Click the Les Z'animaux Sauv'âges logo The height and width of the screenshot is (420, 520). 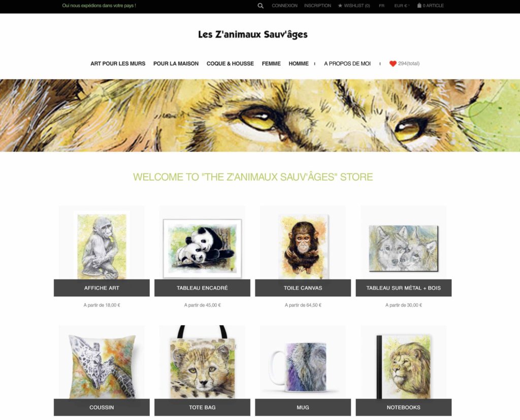(253, 34)
